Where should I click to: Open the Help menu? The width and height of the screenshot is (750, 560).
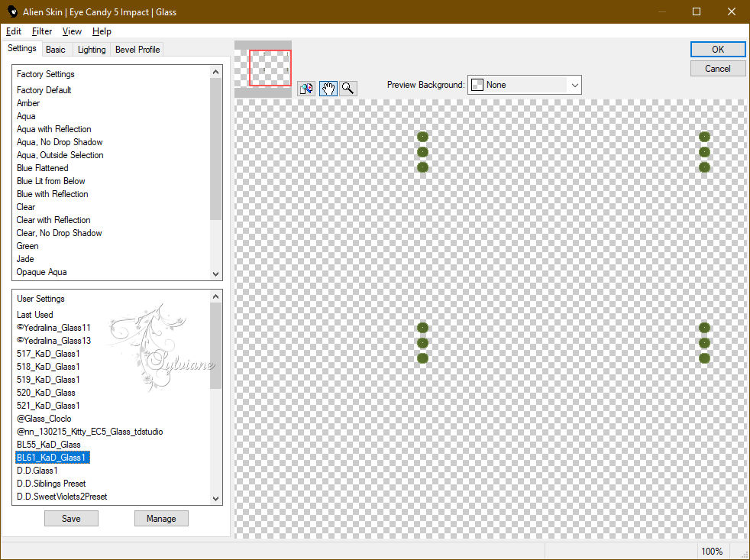102,31
